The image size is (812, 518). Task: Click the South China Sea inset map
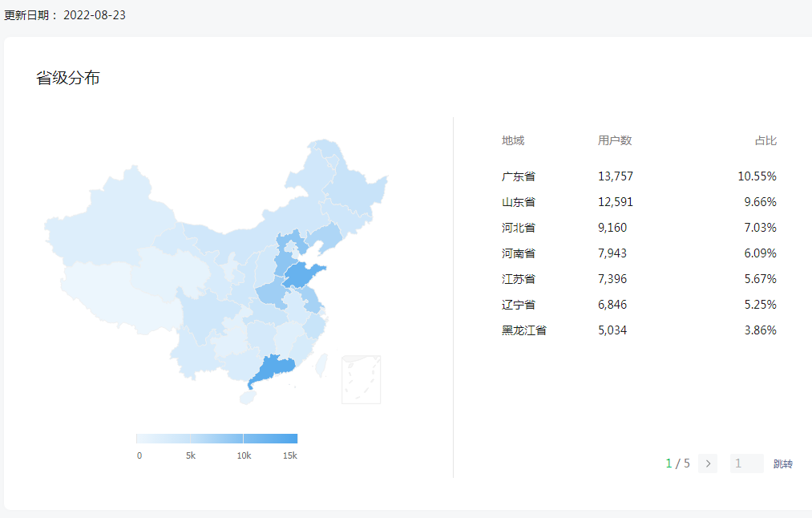coord(361,380)
